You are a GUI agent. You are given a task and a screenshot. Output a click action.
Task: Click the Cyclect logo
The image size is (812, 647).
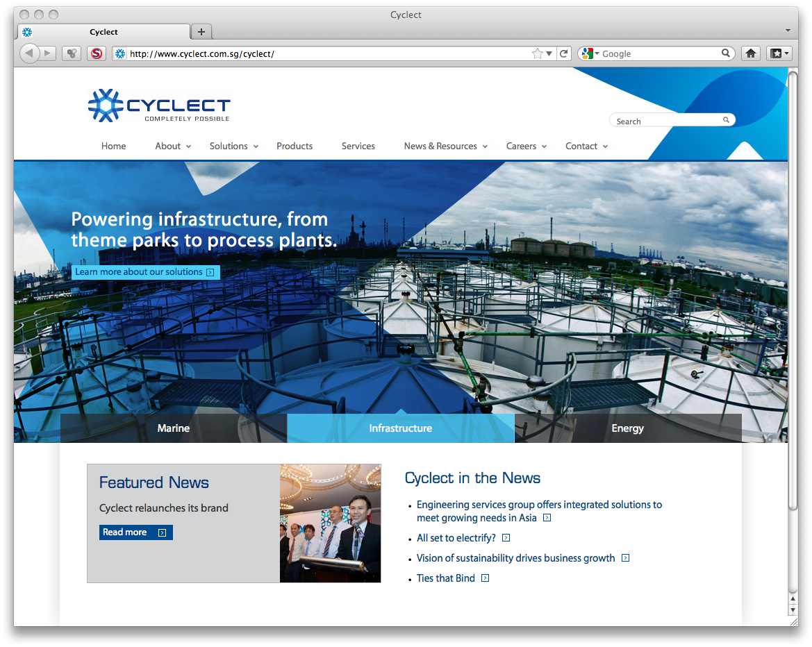pos(159,106)
